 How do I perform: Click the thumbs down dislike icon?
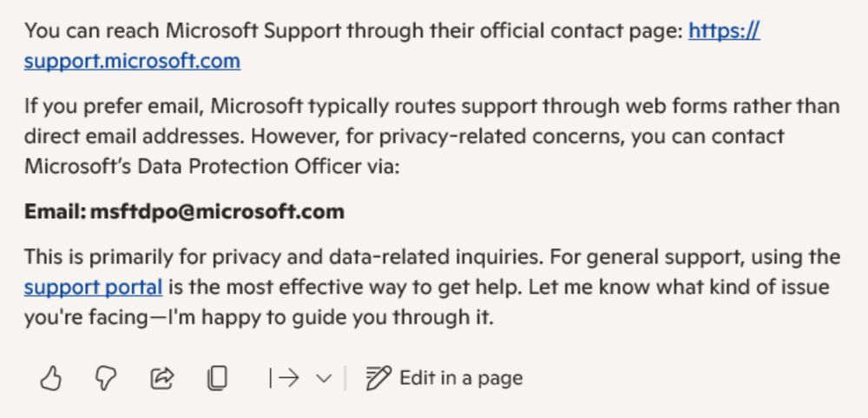[106, 378]
